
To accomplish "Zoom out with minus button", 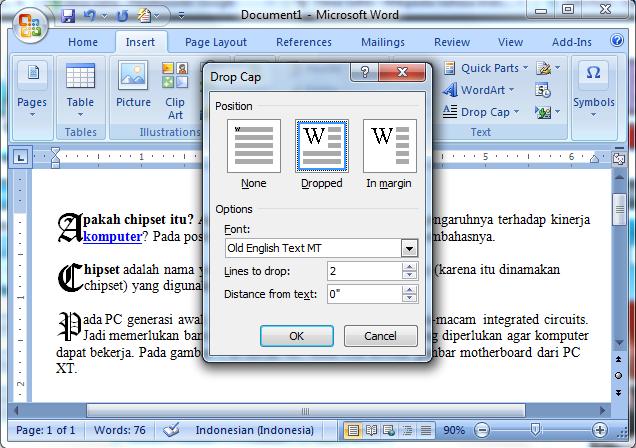I will [481, 430].
